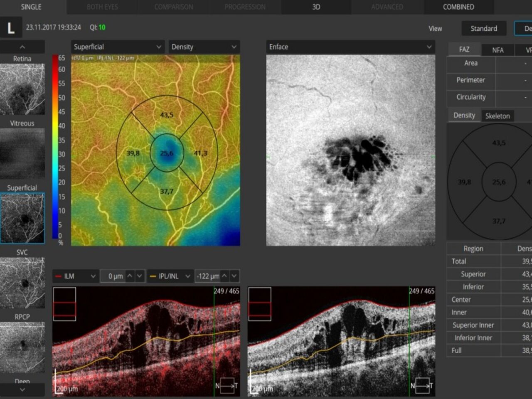Click the -122 µm offset field
Image resolution: width=532 pixels, height=399 pixels.
207,276
